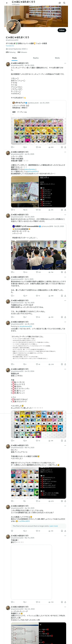Repost the S3 City League post from Jan 25

[x=24, y=210]
